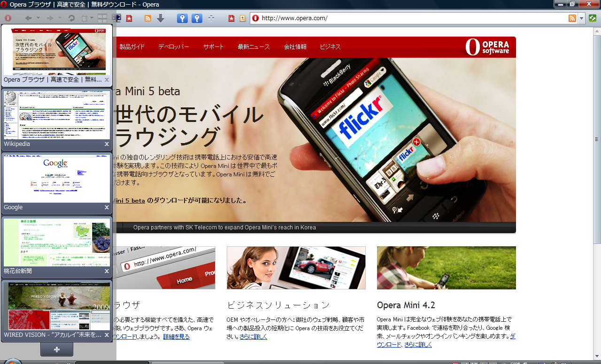The width and height of the screenshot is (601, 364).
Task: Click the tan note icon beside the address bar
Action: [243, 18]
